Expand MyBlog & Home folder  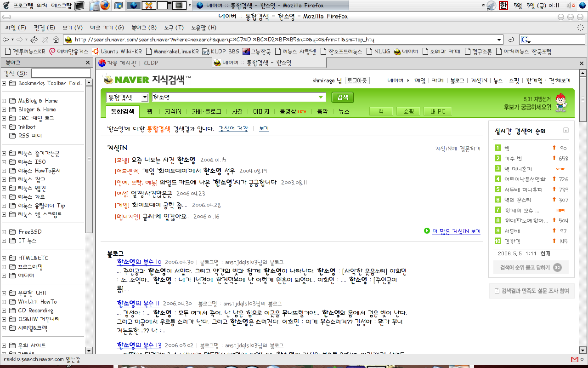tap(4, 101)
